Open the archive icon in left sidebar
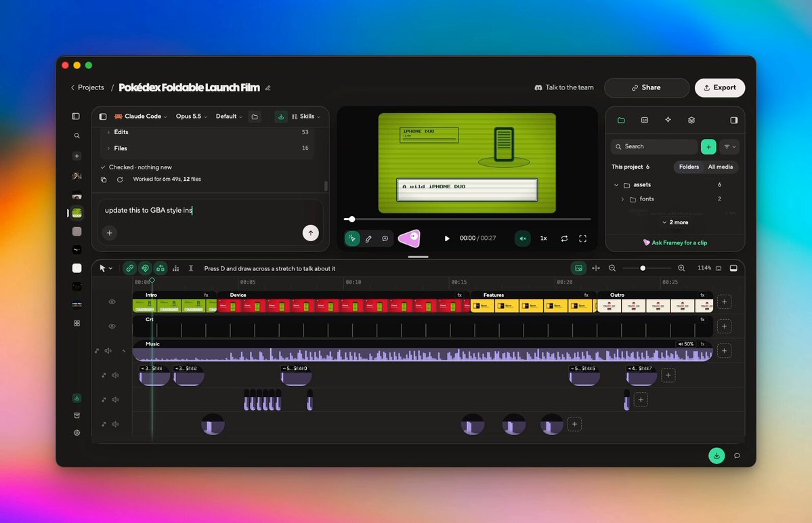Image resolution: width=812 pixels, height=523 pixels. click(x=77, y=415)
